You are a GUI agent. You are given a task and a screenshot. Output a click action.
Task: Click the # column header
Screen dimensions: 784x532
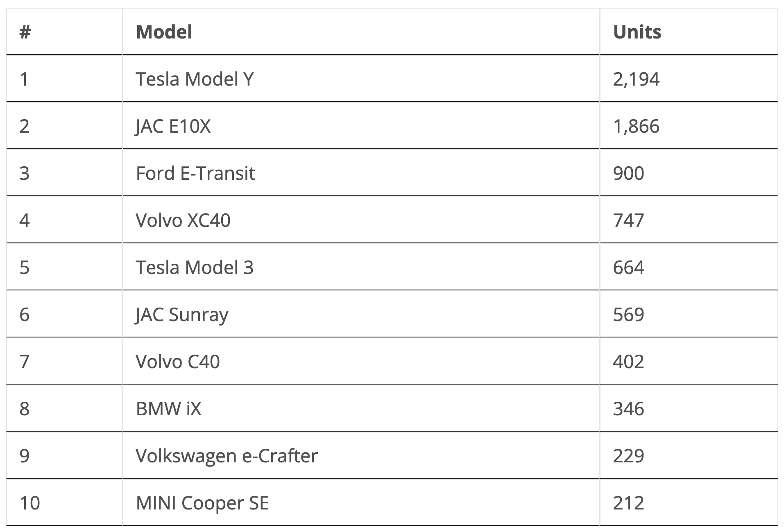pyautogui.click(x=25, y=32)
